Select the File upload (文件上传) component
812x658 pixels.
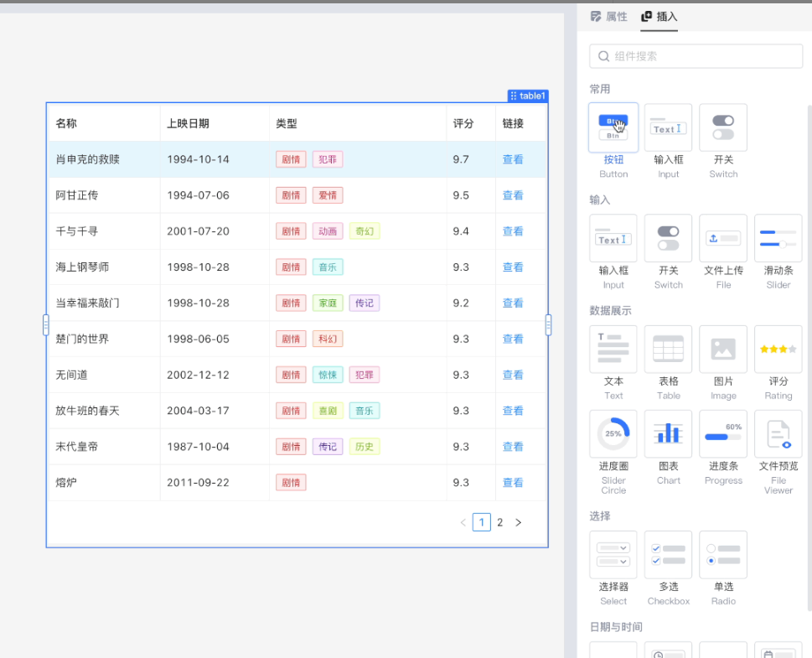click(723, 238)
